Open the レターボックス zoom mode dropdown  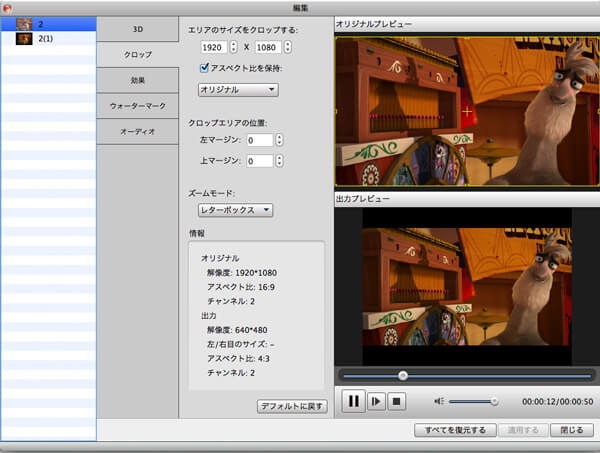tap(235, 210)
